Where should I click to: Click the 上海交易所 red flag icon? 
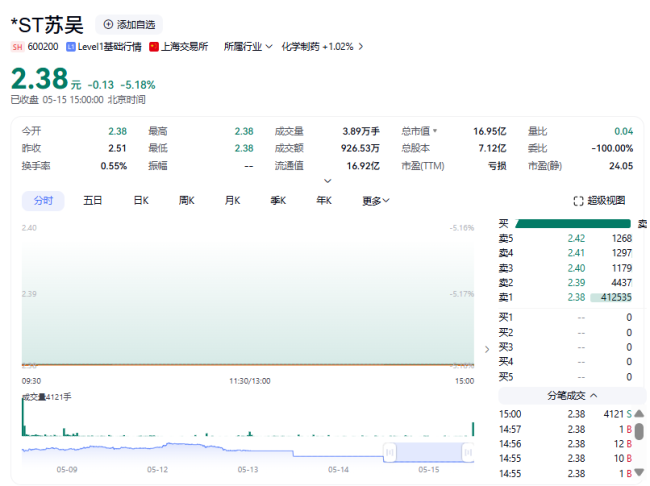153,47
